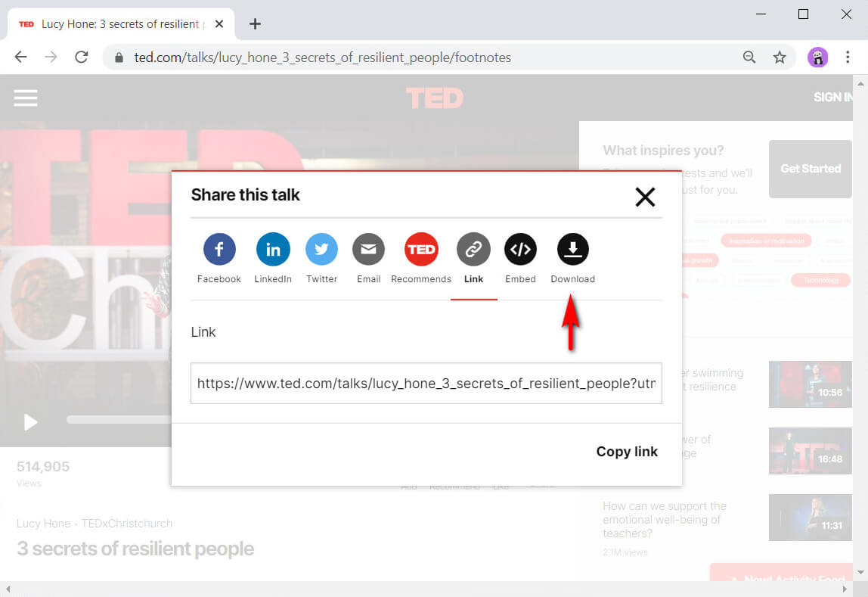868x597 pixels.
Task: Share the talk on LinkedIn
Action: [273, 249]
